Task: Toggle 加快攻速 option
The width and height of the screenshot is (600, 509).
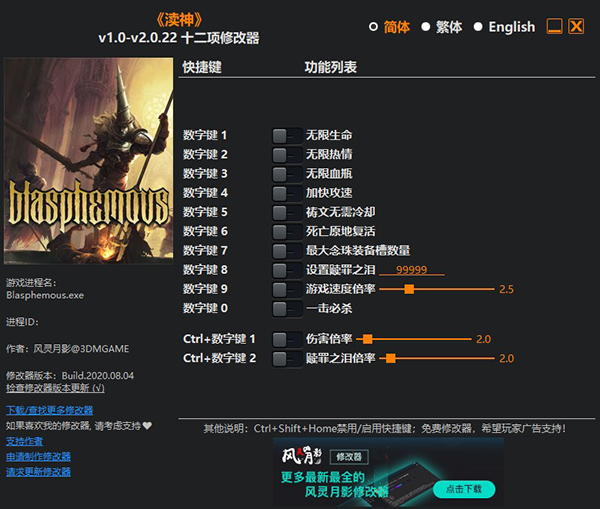Action: point(287,193)
